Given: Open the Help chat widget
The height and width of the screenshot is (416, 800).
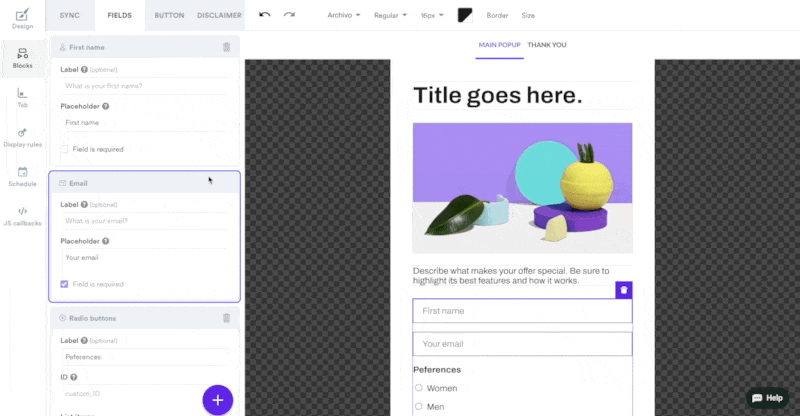Looking at the screenshot, I should coord(767,398).
